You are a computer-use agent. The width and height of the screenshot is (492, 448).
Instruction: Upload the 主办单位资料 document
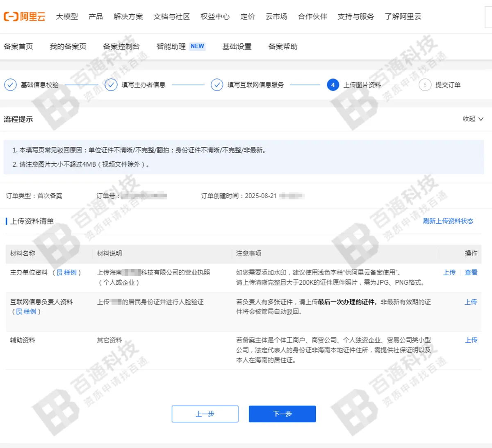(x=449, y=272)
